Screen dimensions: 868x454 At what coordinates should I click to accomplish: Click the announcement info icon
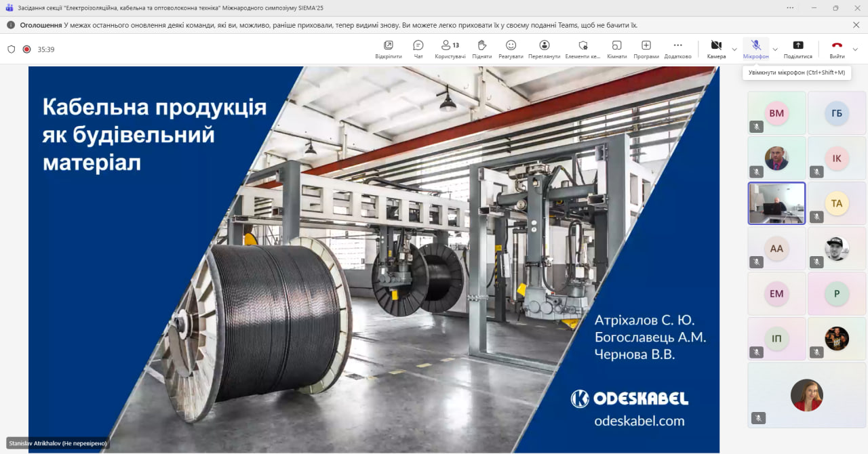(x=11, y=25)
